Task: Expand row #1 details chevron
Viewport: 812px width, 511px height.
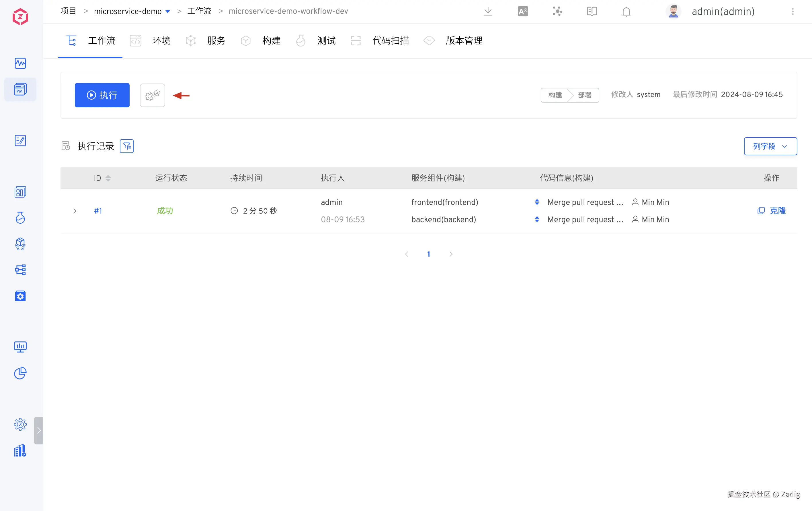Action: point(75,211)
